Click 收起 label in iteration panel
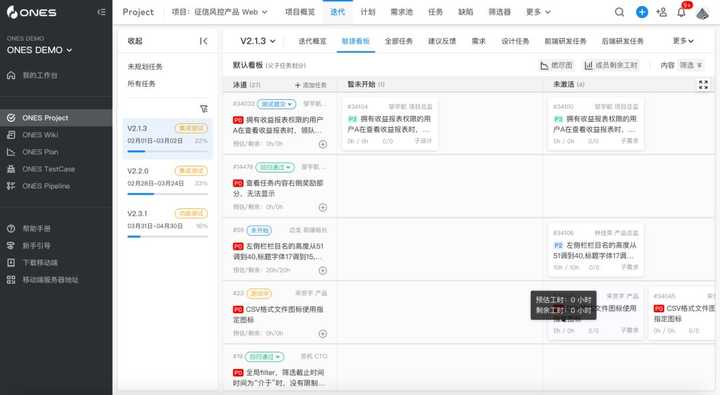This screenshot has height=395, width=720. pos(135,41)
